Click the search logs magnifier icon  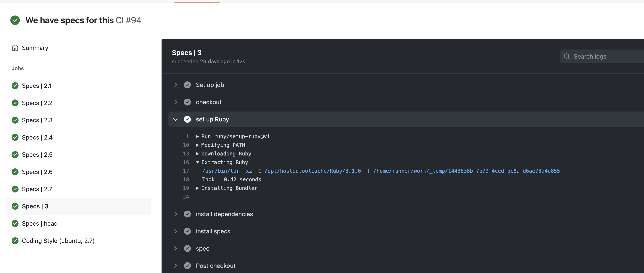[x=567, y=56]
